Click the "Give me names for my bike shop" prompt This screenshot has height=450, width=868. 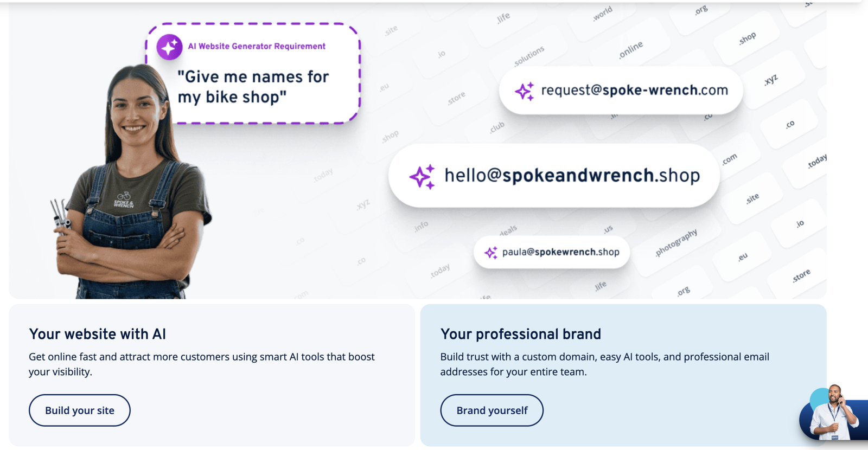(253, 87)
